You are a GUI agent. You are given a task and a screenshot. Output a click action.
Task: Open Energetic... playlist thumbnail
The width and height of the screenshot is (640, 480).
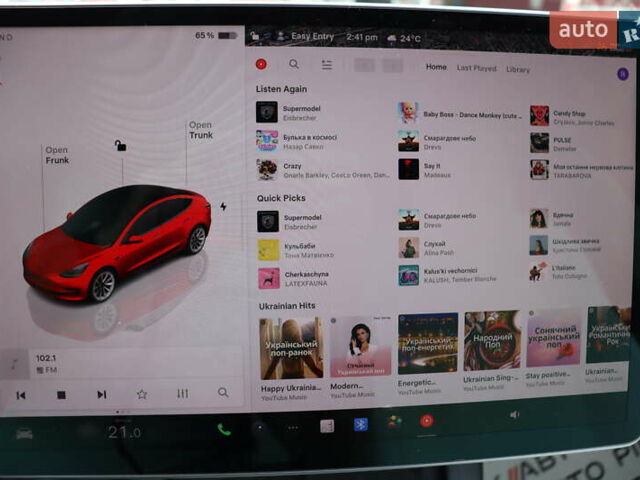(428, 344)
